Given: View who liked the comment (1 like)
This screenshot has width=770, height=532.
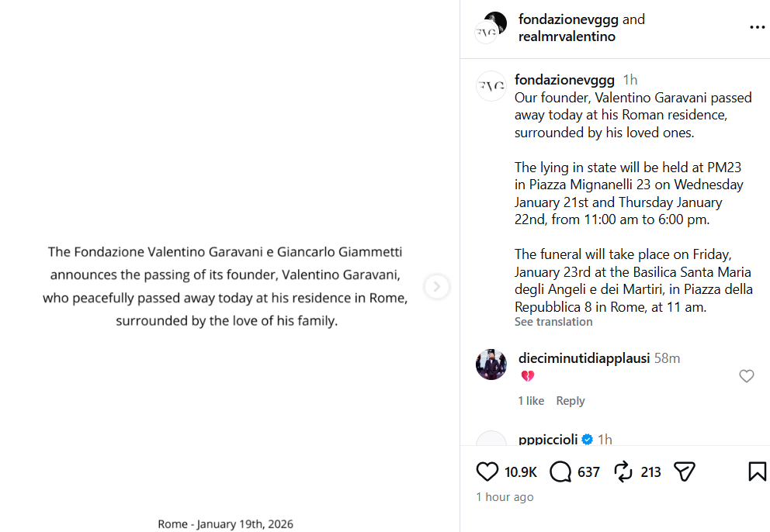Looking at the screenshot, I should tap(531, 401).
